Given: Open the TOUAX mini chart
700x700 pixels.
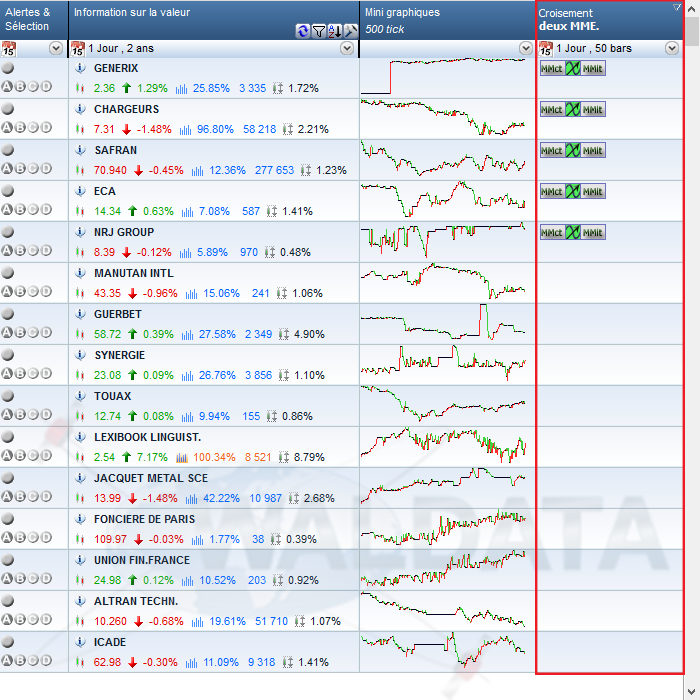Looking at the screenshot, I should [x=443, y=404].
